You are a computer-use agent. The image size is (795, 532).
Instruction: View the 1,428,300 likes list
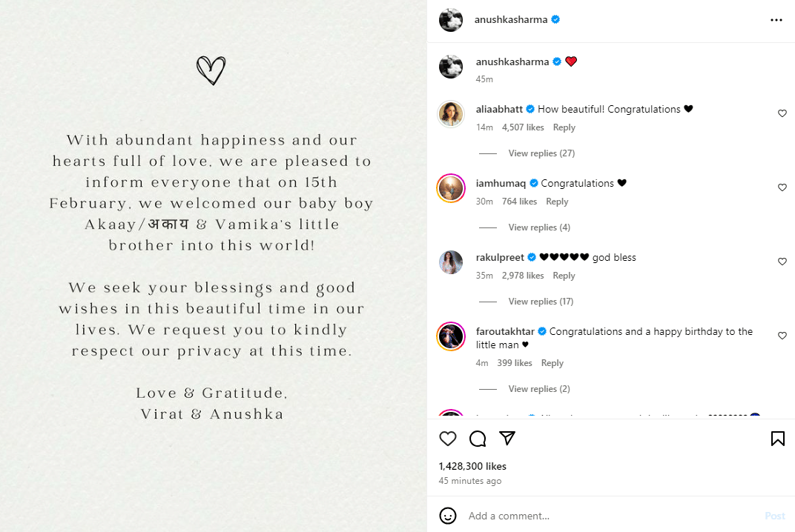tap(472, 466)
